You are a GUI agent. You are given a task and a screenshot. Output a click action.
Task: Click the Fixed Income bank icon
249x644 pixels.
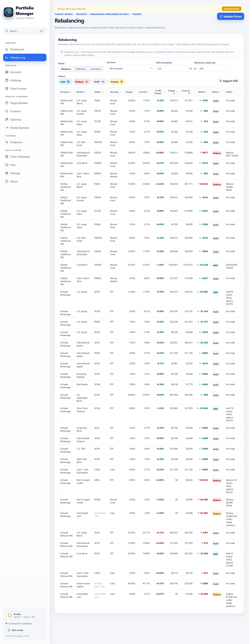[7, 89]
